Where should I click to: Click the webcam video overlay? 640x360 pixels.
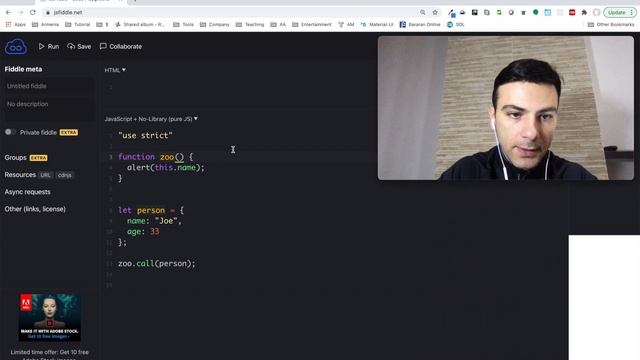pos(506,108)
